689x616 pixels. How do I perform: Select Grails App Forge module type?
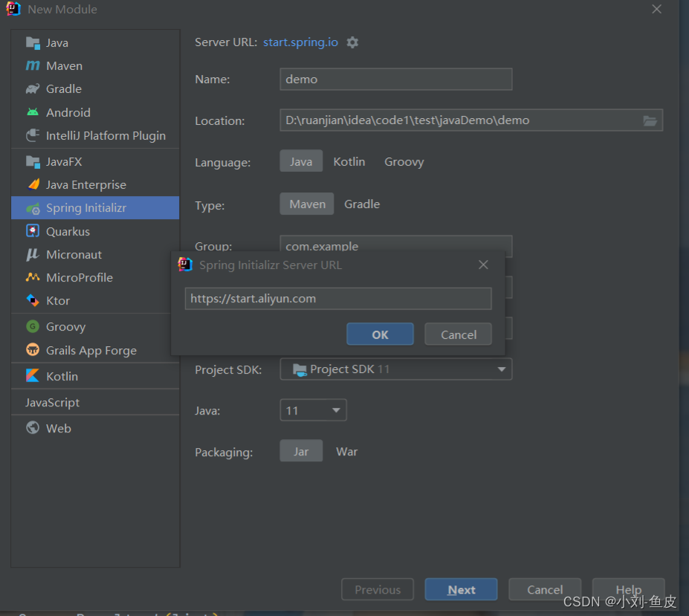tap(95, 350)
